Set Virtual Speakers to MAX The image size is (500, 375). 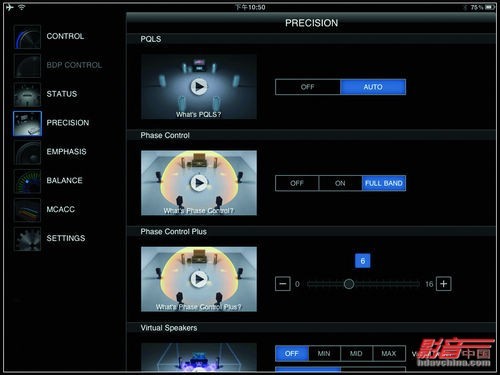[389, 354]
